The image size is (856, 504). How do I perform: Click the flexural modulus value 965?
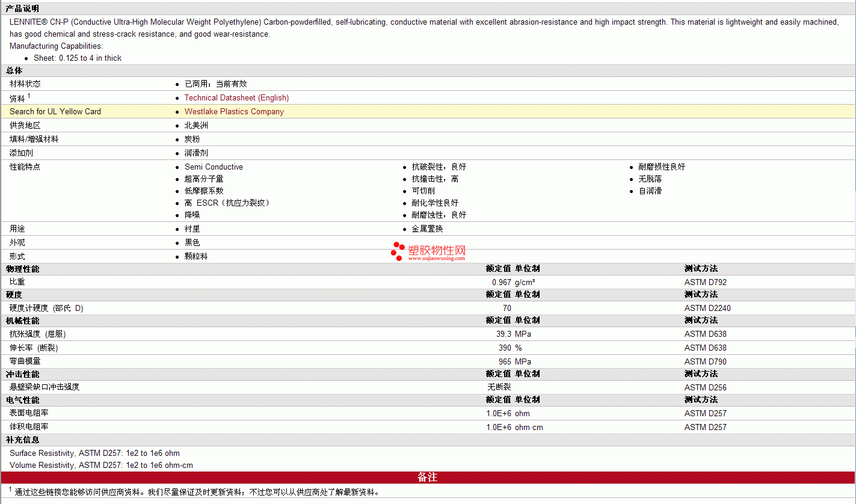tap(505, 361)
